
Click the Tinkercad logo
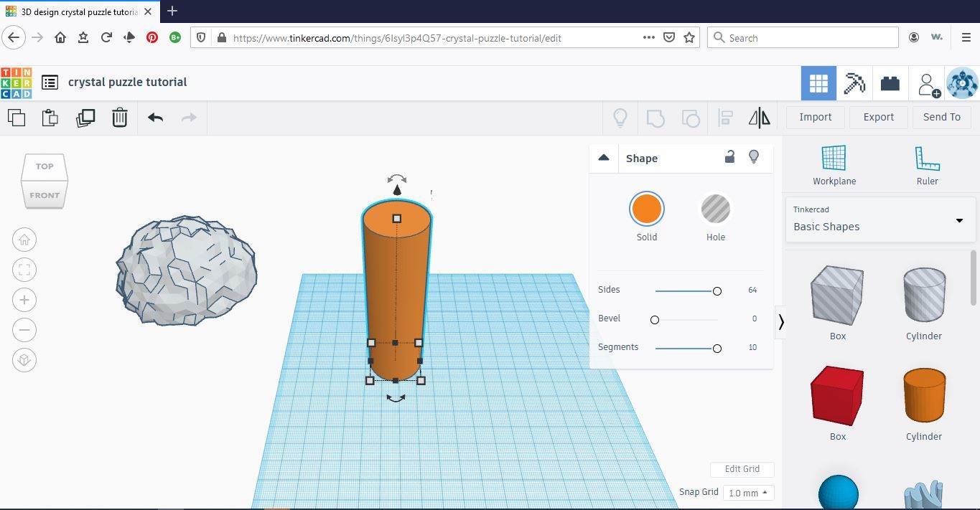click(x=16, y=82)
